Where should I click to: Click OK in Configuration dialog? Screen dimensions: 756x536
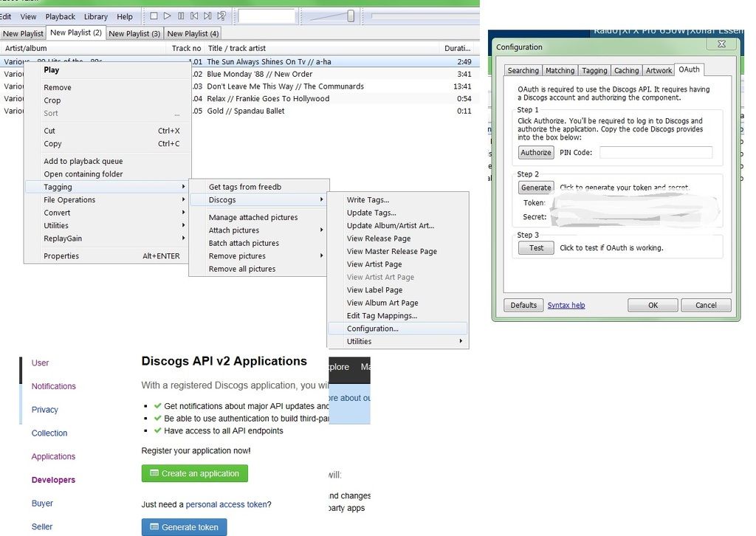coord(653,305)
